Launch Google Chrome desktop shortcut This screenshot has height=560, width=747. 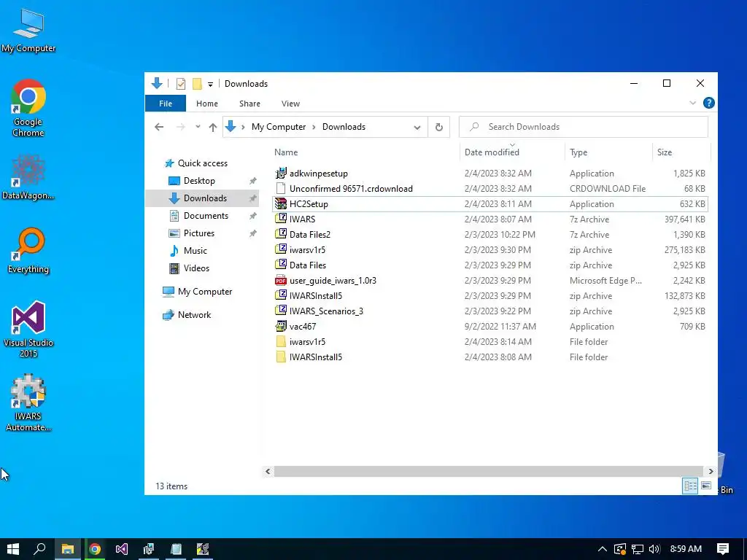tap(28, 108)
